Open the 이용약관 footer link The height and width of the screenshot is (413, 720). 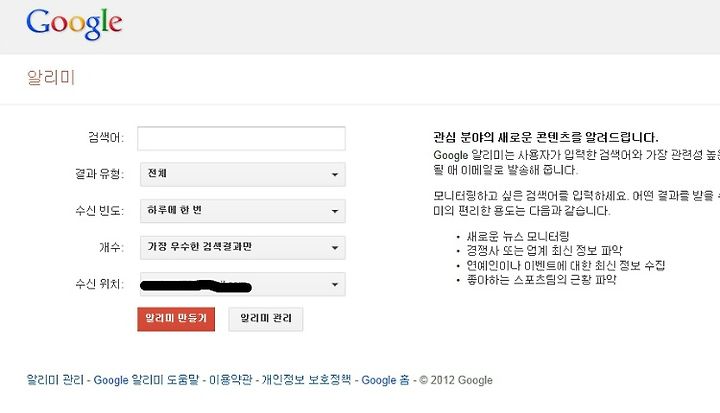(x=231, y=380)
